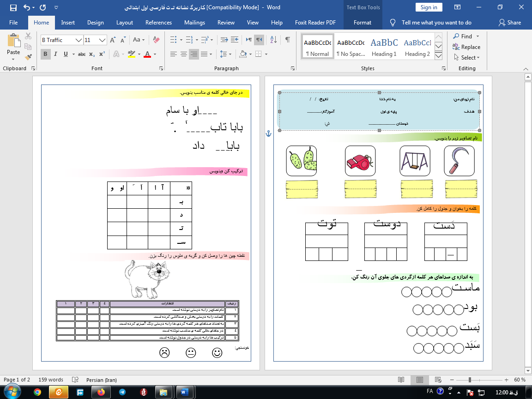Click the Increase Font Size icon
This screenshot has height=399, width=532.
113,40
